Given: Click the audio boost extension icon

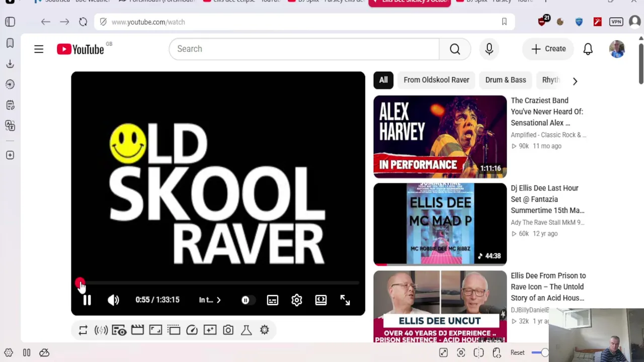Looking at the screenshot, I should 101,330.
